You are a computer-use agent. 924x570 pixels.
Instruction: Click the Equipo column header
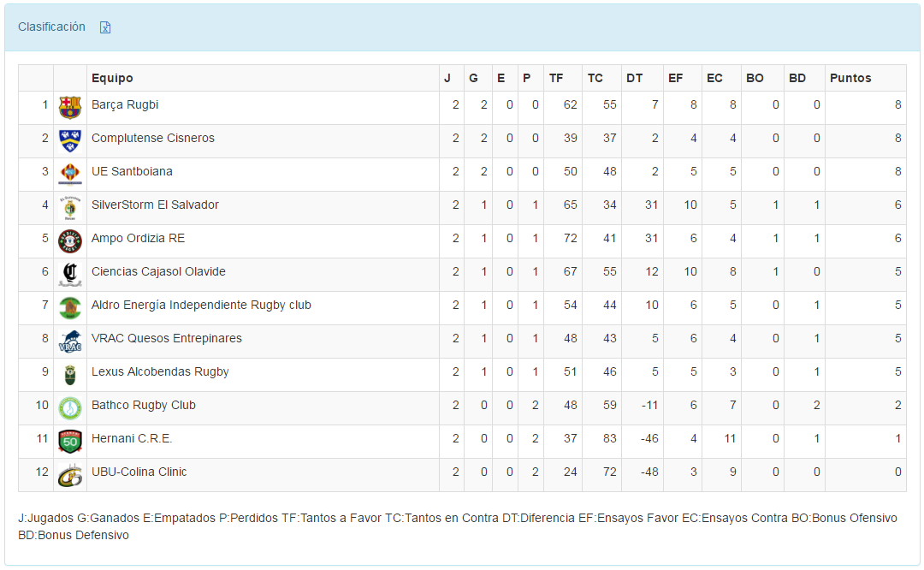point(112,78)
